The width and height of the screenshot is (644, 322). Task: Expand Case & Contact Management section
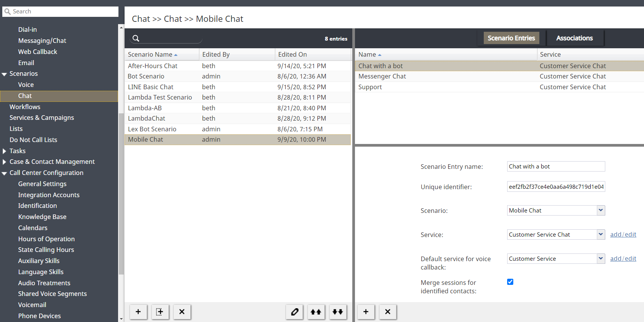tap(4, 162)
